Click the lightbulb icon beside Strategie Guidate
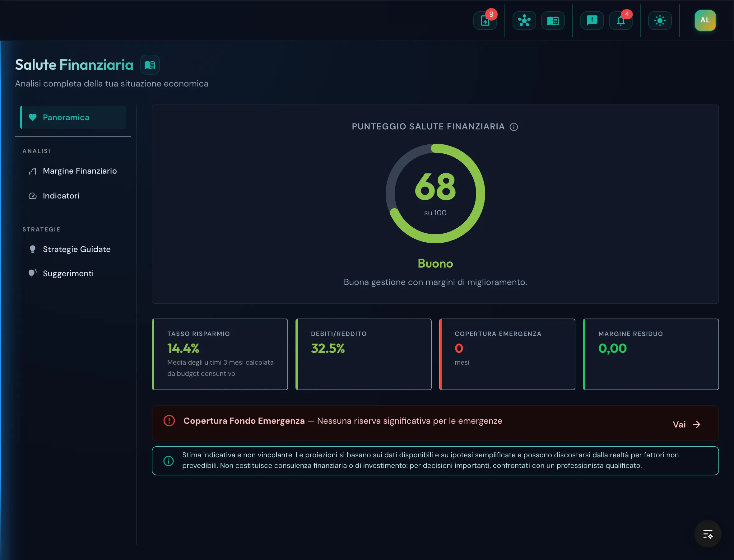Screen dimensions: 734x560 33,249
